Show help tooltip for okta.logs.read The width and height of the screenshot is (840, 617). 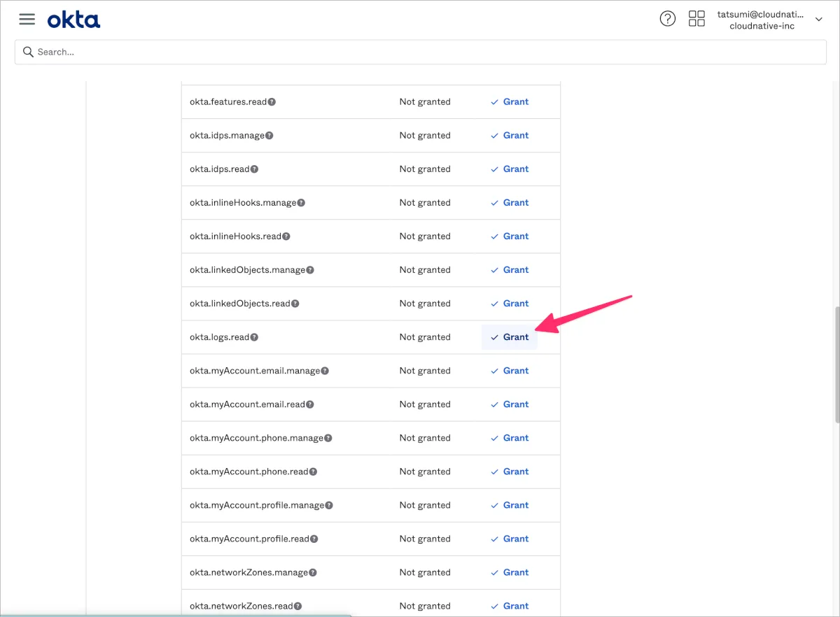pos(254,337)
